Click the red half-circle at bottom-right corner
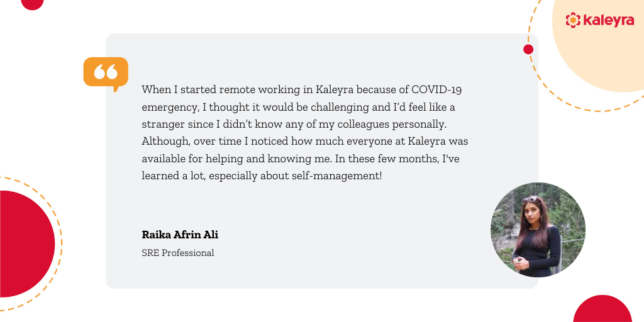The width and height of the screenshot is (644, 322). click(602, 309)
